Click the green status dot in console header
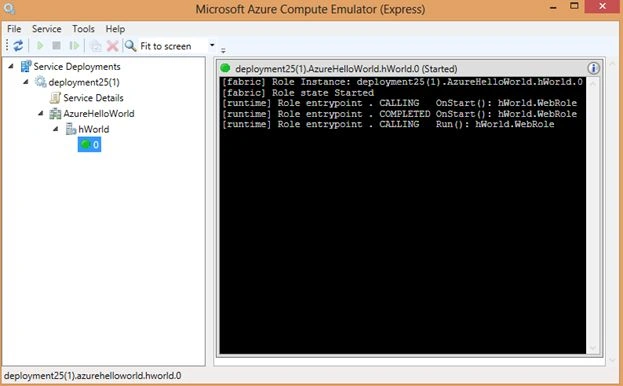This screenshot has width=623, height=386. [x=225, y=68]
